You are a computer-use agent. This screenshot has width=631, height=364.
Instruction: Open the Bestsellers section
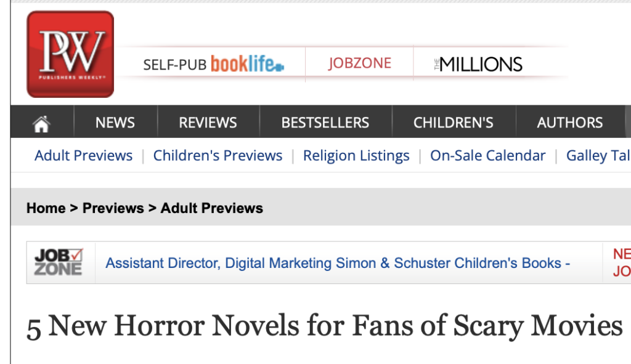[325, 123]
